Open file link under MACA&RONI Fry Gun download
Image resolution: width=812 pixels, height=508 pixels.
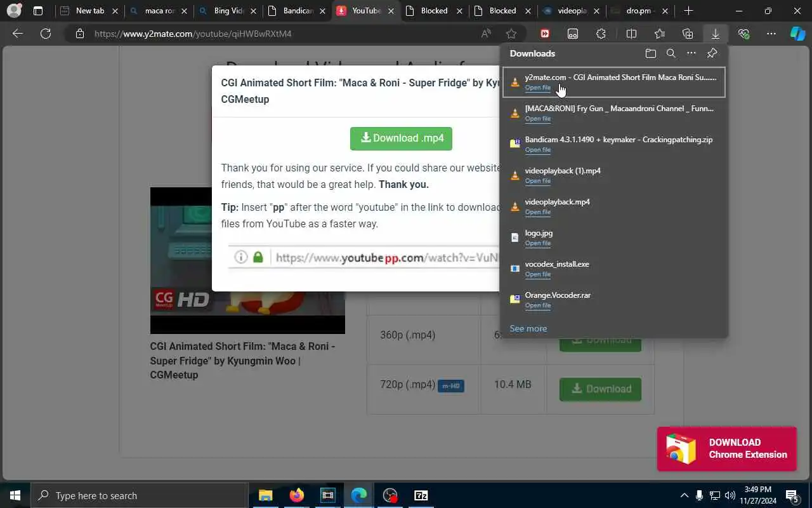coord(538,119)
